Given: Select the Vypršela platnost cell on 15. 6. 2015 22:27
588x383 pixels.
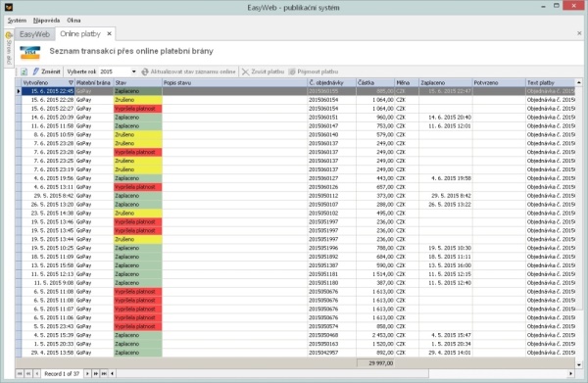Looking at the screenshot, I should tap(137, 109).
